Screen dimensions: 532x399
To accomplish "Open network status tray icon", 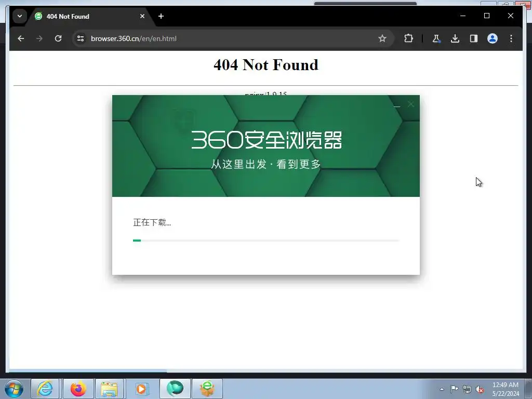I will [x=467, y=389].
